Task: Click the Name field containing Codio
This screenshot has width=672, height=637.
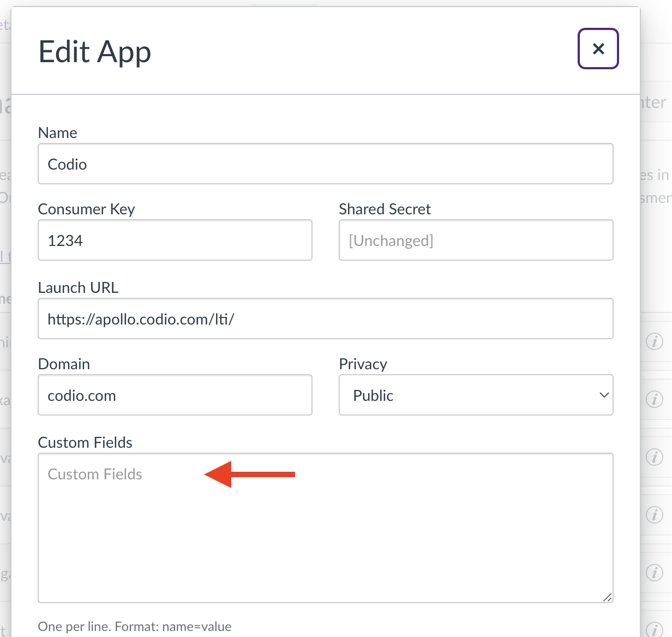Action: click(326, 164)
